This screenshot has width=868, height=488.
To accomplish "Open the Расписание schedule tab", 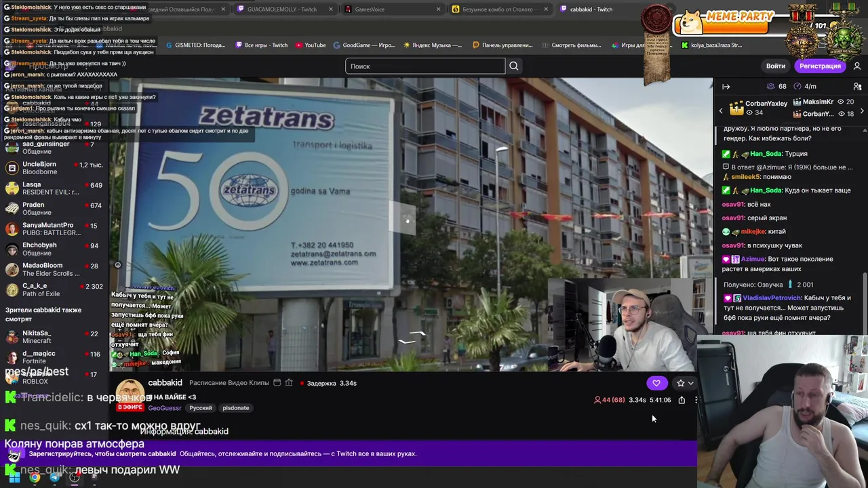I will 209,383.
